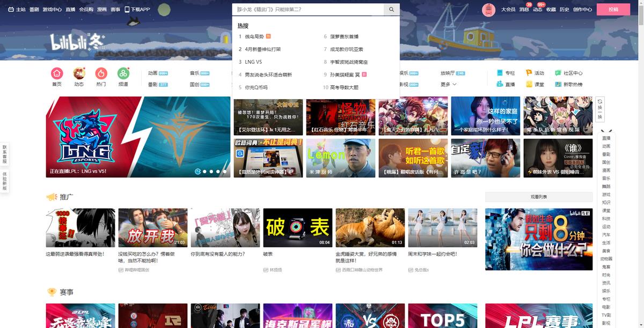Click the search input field

pyautogui.click(x=309, y=10)
